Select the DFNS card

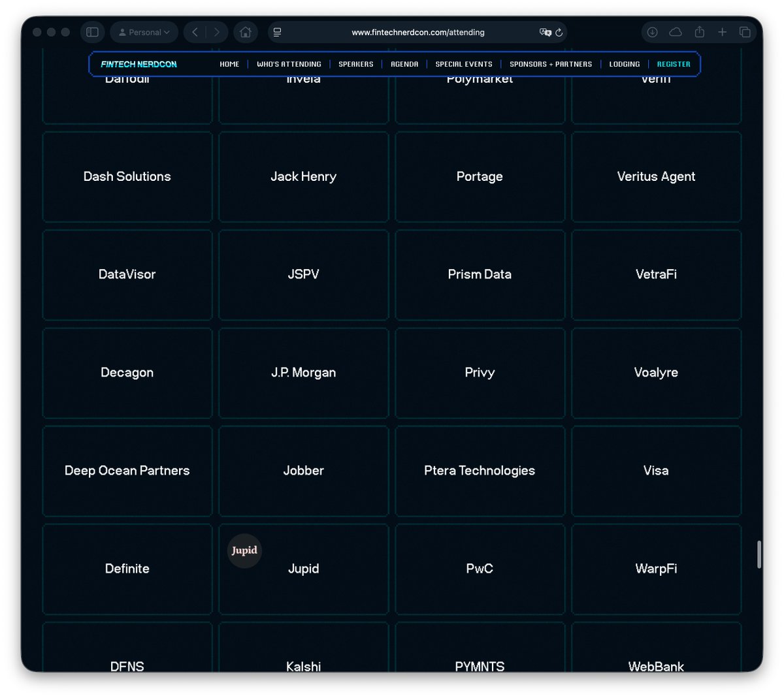tap(127, 648)
